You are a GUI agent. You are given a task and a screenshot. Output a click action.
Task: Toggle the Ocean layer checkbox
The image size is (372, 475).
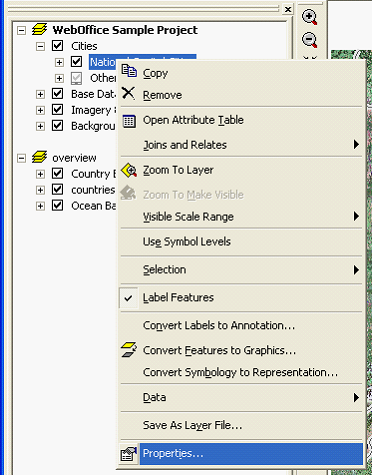tap(57, 206)
